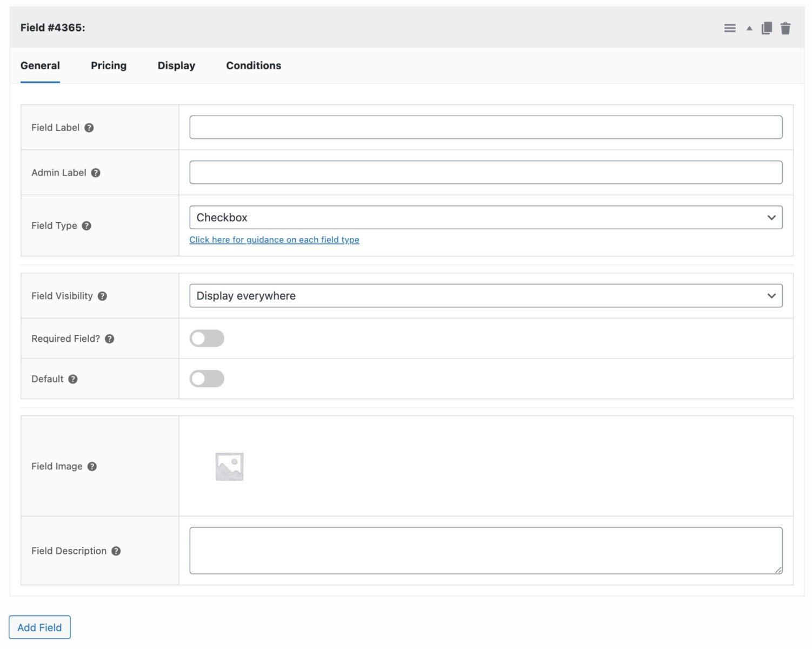
Task: Open the Field Type dropdown
Action: tap(485, 217)
